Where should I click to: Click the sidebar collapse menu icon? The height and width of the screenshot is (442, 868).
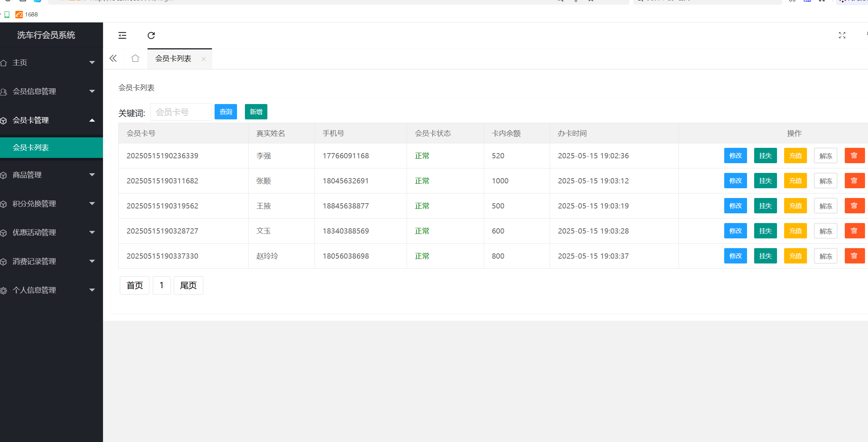click(122, 36)
